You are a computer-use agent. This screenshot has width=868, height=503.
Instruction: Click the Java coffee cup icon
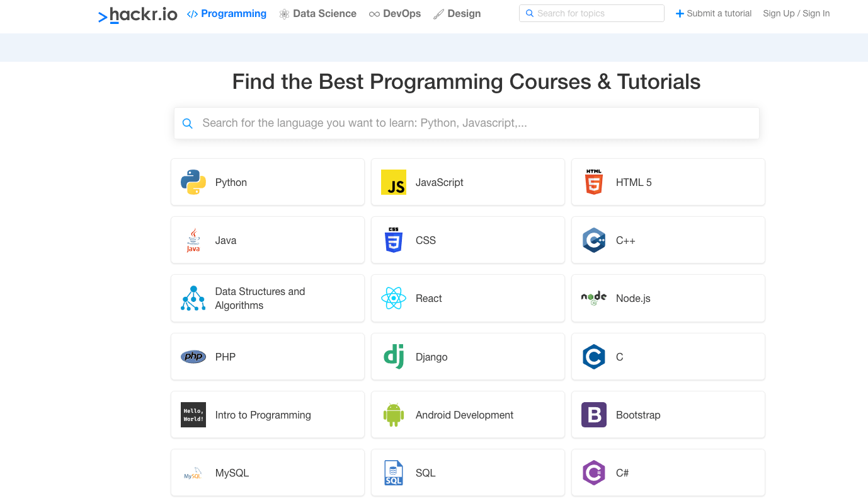pyautogui.click(x=193, y=240)
